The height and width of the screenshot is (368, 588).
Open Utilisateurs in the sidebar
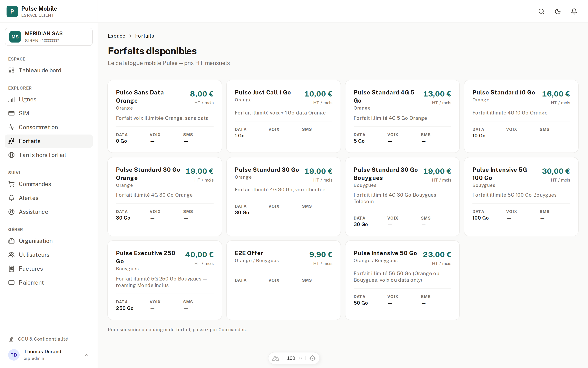point(49,255)
